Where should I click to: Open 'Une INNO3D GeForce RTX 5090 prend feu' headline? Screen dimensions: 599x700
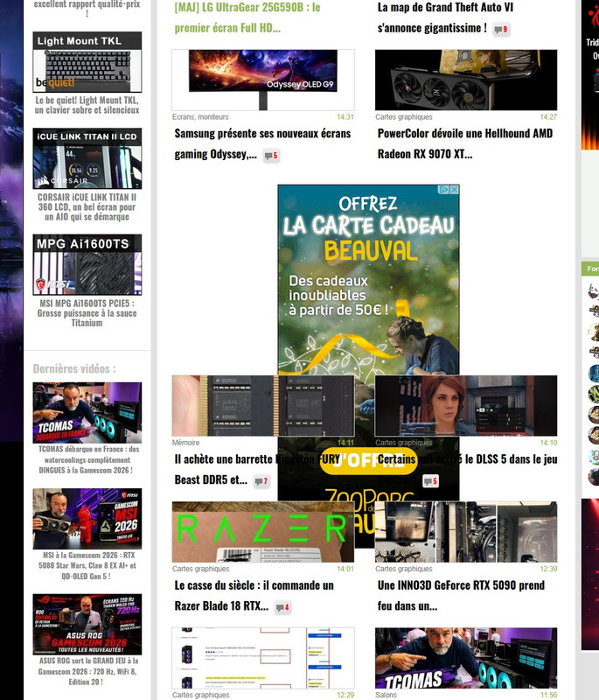461,596
